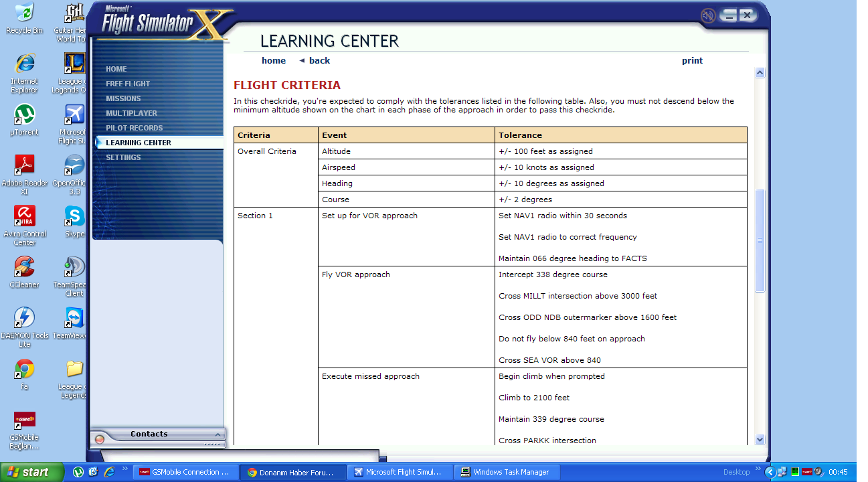This screenshot has width=868, height=482.
Task: Launch µTorrent desktop shortcut
Action: [x=25, y=120]
